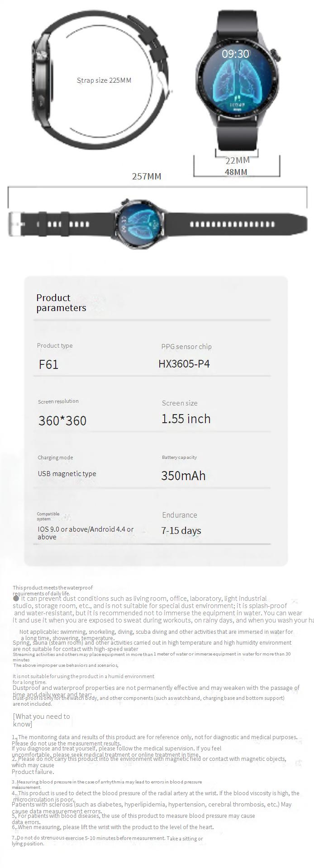The image size is (314, 868).
Task: Click the 22MM width label
Action: point(238,160)
